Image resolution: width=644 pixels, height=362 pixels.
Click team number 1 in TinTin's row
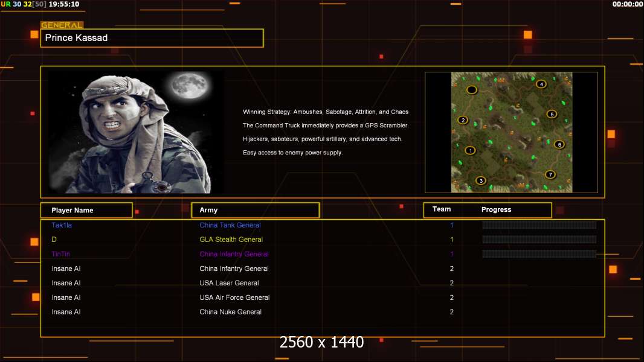coord(452,254)
